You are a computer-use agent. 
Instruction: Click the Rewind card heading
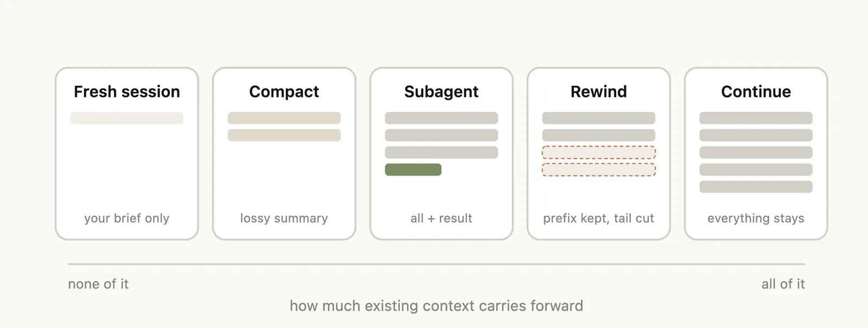598,92
